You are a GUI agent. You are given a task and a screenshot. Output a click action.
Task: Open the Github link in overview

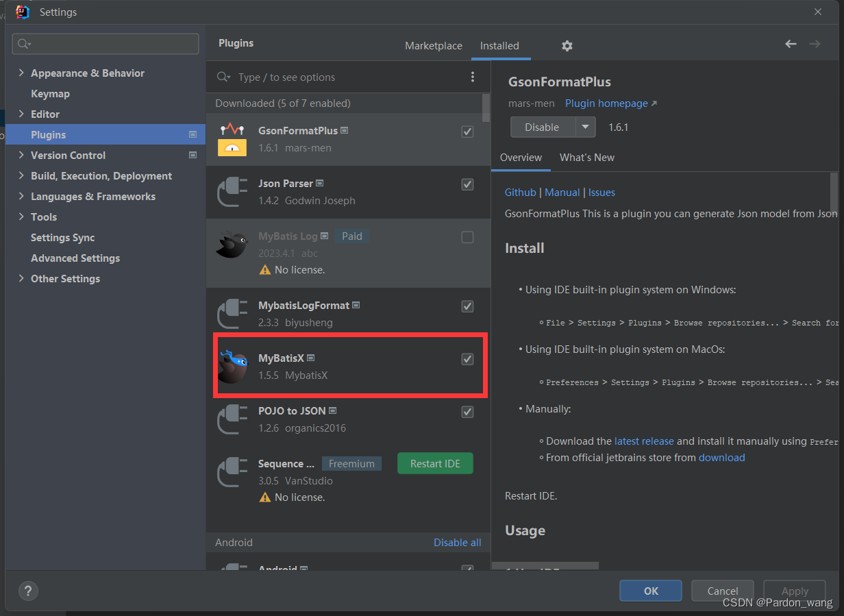coord(521,193)
